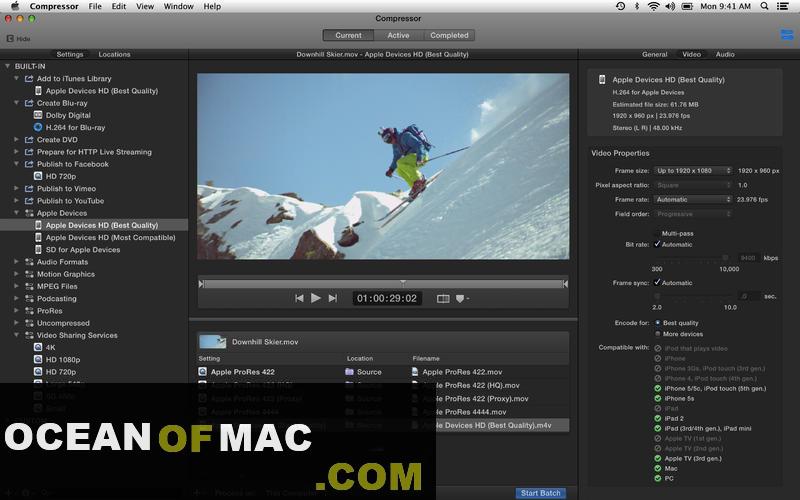Select the Apple Devices HD (Best Quality).m4v row
The image size is (800, 500).
click(383, 425)
